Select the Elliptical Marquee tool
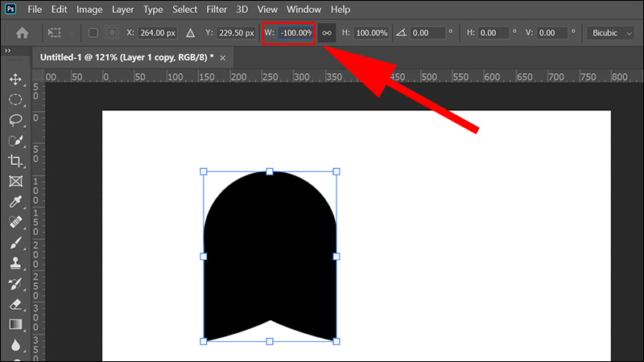This screenshot has height=362, width=644. coord(15,100)
